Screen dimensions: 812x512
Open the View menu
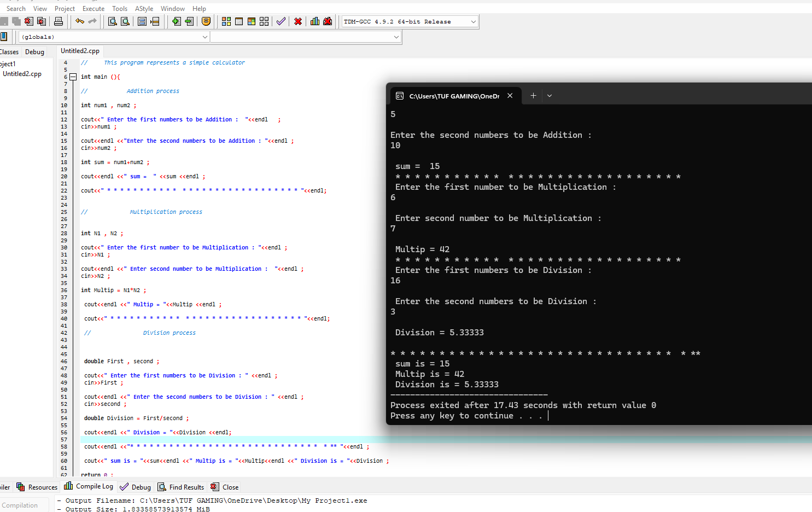click(40, 8)
